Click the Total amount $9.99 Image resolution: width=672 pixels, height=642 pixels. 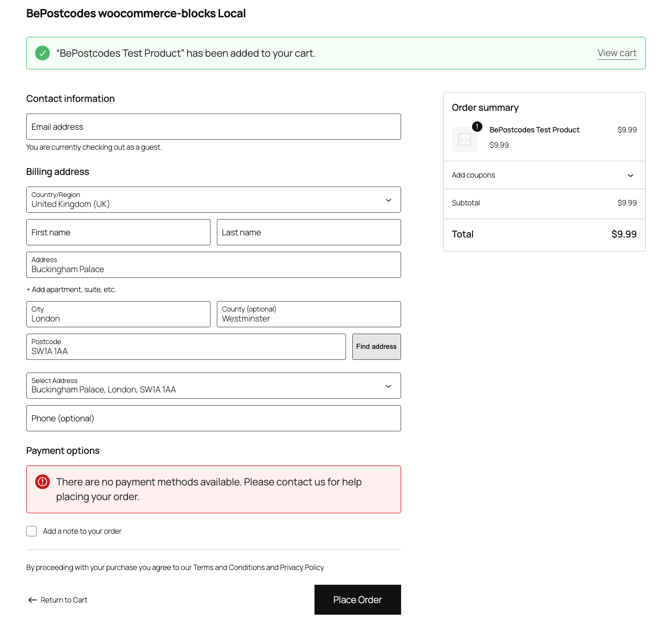tap(624, 234)
